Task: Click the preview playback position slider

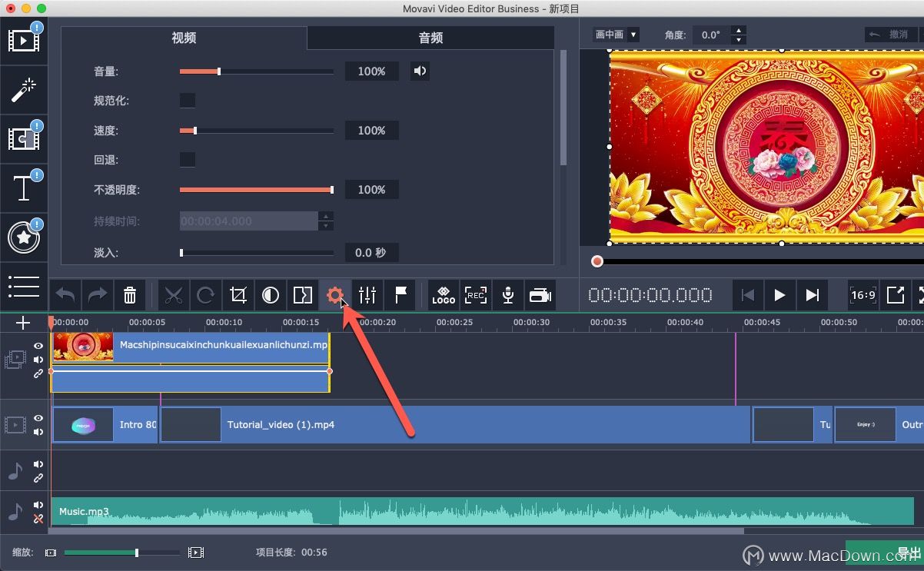Action: click(757, 262)
